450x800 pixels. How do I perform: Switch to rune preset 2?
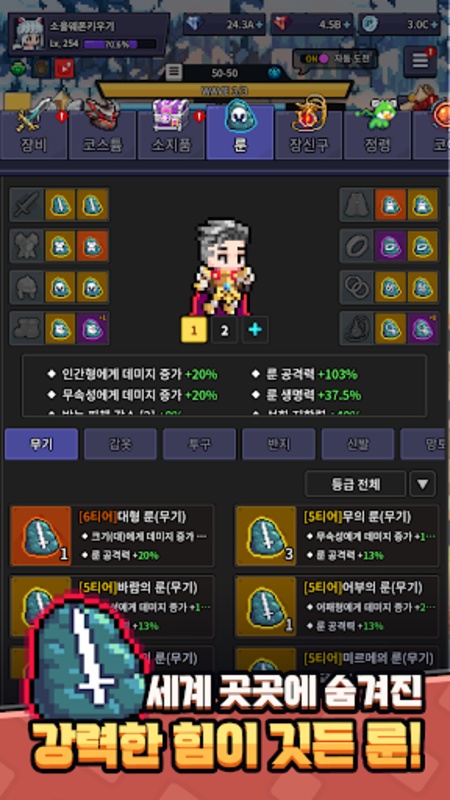tap(224, 330)
